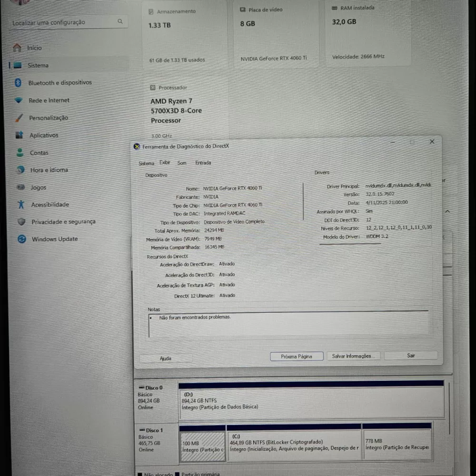Go to Rede e Internet via Wi-Fi icon
Viewport: 476px width, 476px height.
tap(19, 100)
